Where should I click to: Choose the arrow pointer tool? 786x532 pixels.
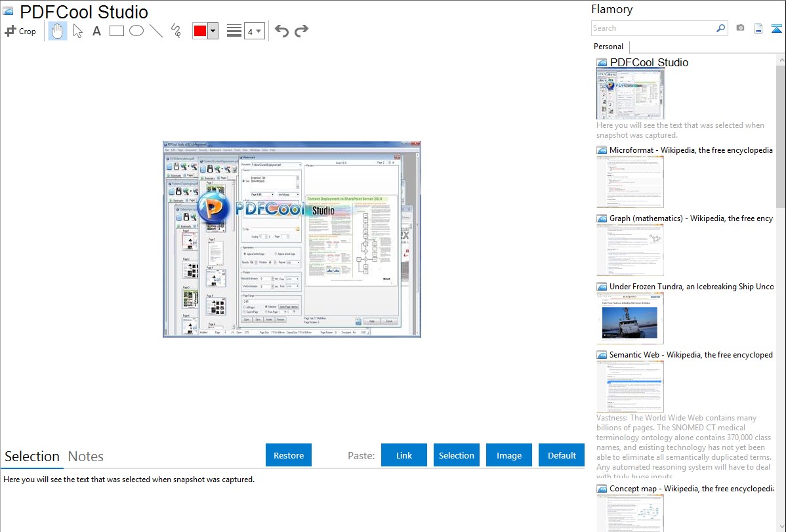click(x=77, y=31)
